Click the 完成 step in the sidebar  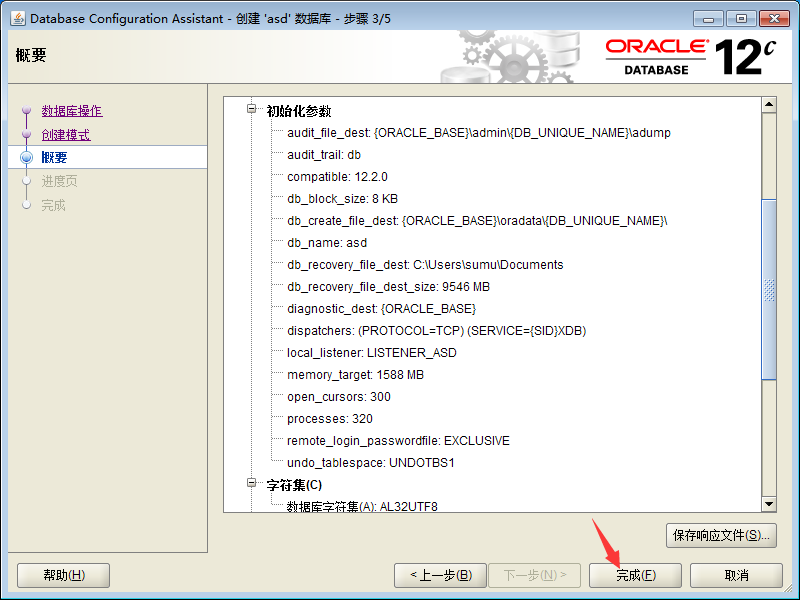54,205
